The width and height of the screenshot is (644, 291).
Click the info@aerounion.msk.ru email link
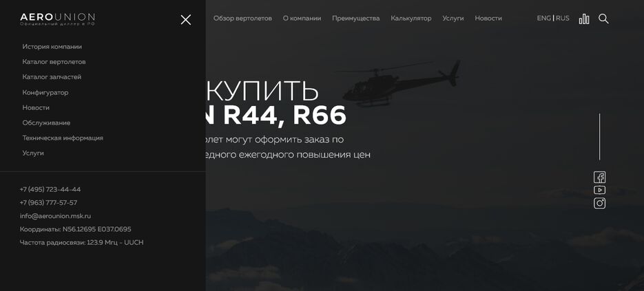(x=56, y=216)
